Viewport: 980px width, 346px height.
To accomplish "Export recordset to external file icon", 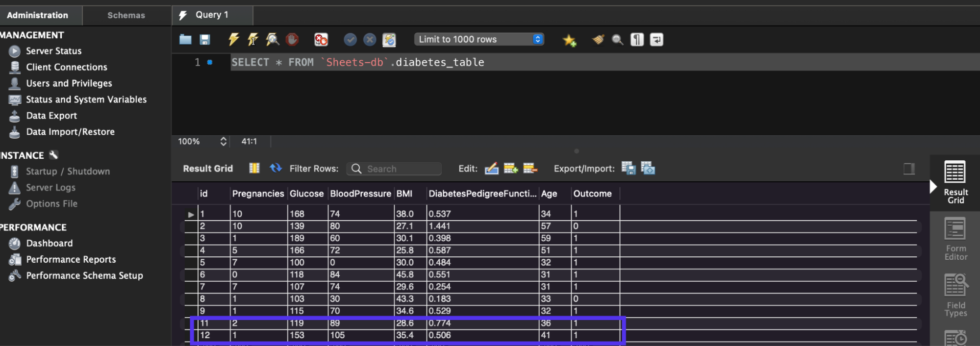I will 628,168.
